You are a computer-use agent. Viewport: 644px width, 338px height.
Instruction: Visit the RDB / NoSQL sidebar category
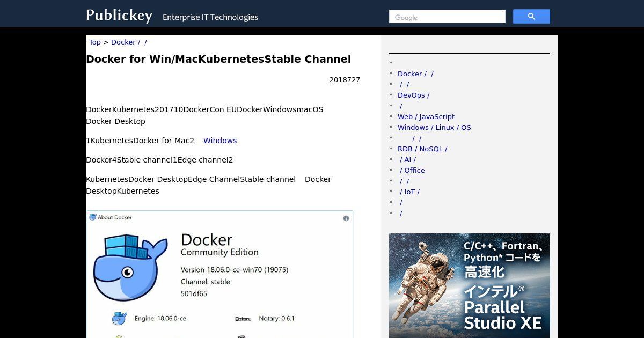tap(422, 149)
